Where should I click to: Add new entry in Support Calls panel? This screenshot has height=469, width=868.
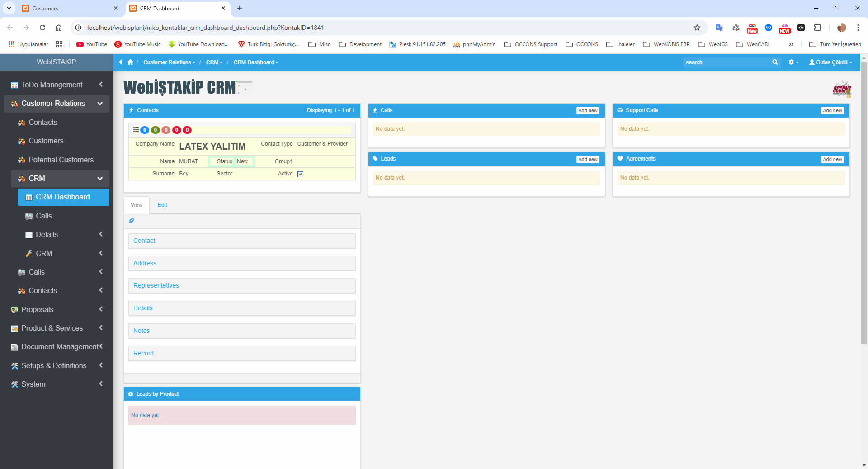(x=832, y=110)
